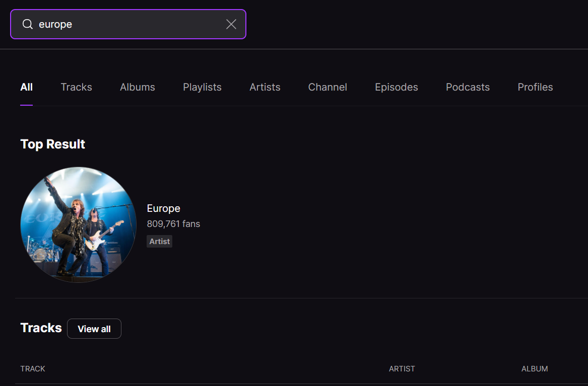Click the Artist tag label
The height and width of the screenshot is (386, 588).
[x=159, y=242]
